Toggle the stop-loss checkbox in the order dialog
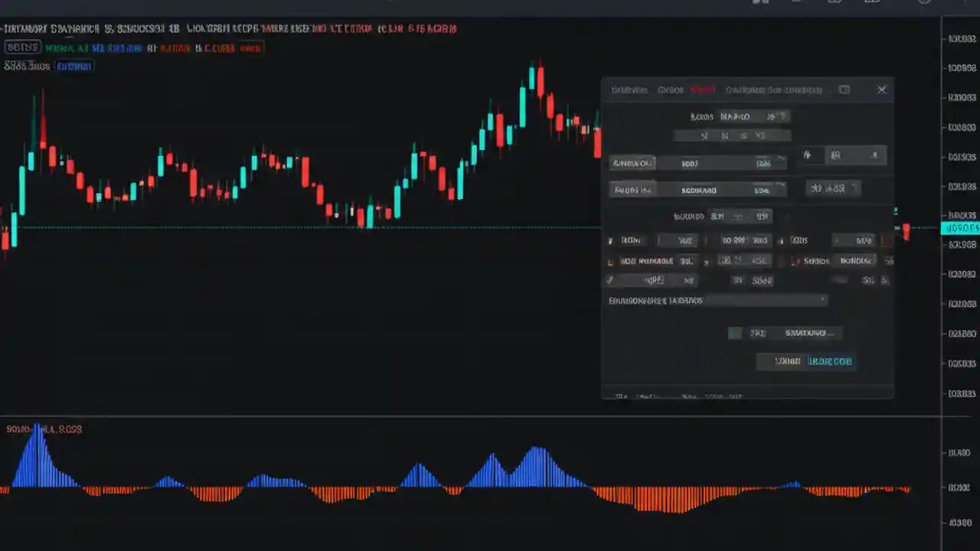980x551 pixels. click(610, 261)
